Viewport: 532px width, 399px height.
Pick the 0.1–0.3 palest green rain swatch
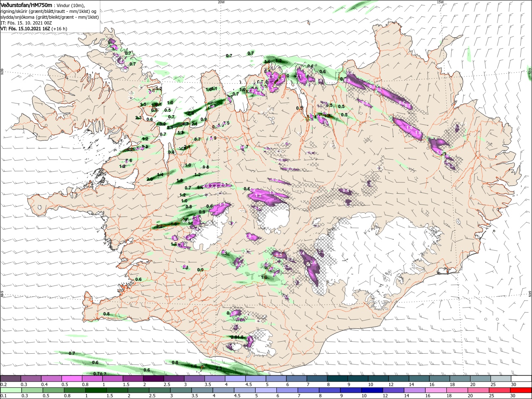pyautogui.click(x=10, y=390)
